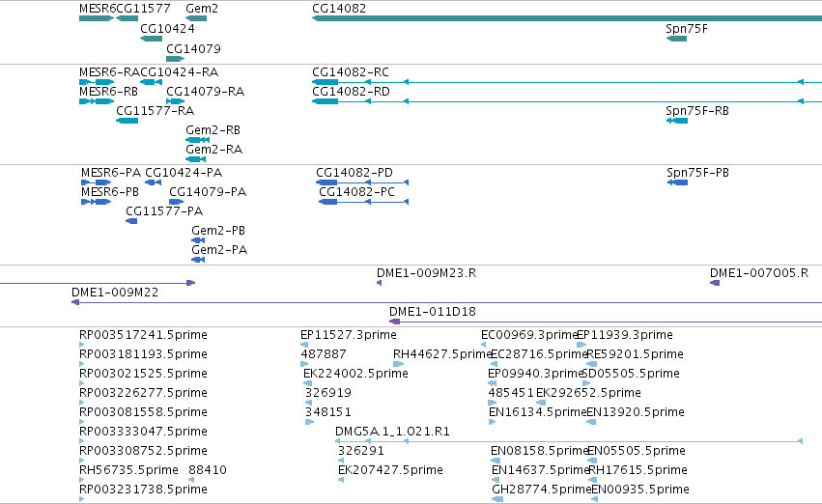Viewport: 822px width, 504px height.
Task: Click the 326291 feature label
Action: pyautogui.click(x=360, y=452)
